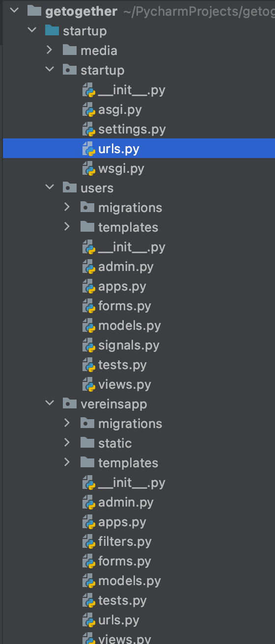275x644 pixels.
Task: Select settings.py in the startup package
Action: click(x=132, y=130)
